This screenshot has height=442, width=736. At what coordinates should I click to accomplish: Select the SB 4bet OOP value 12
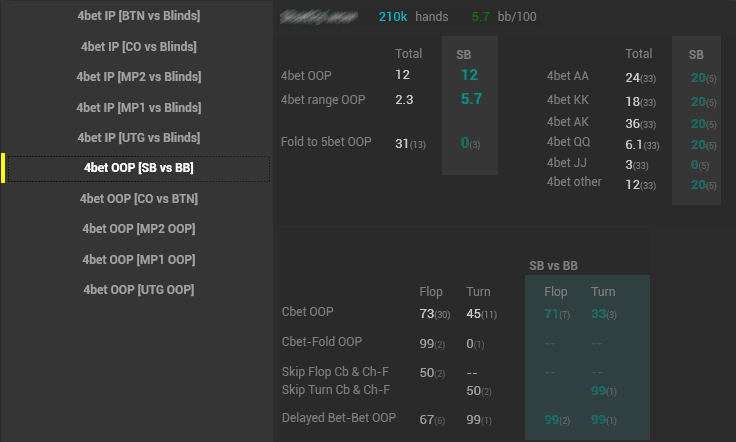[469, 75]
